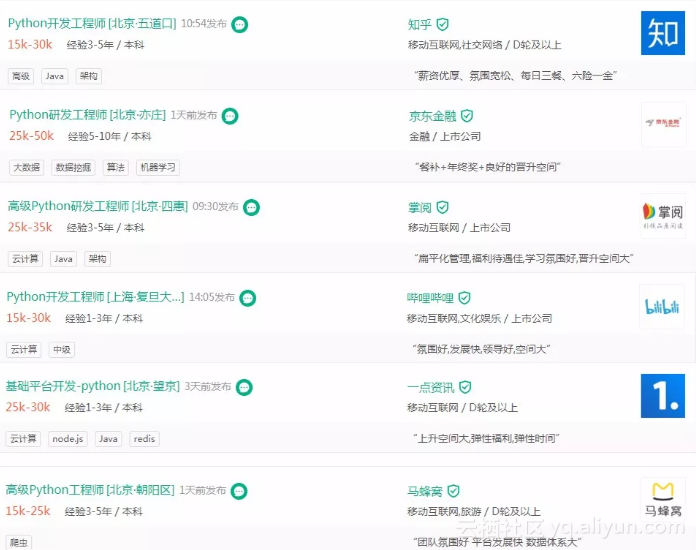The image size is (696, 550).
Task: Open job 高级Python研发工程师 [北京·四惠]
Action: point(98,206)
